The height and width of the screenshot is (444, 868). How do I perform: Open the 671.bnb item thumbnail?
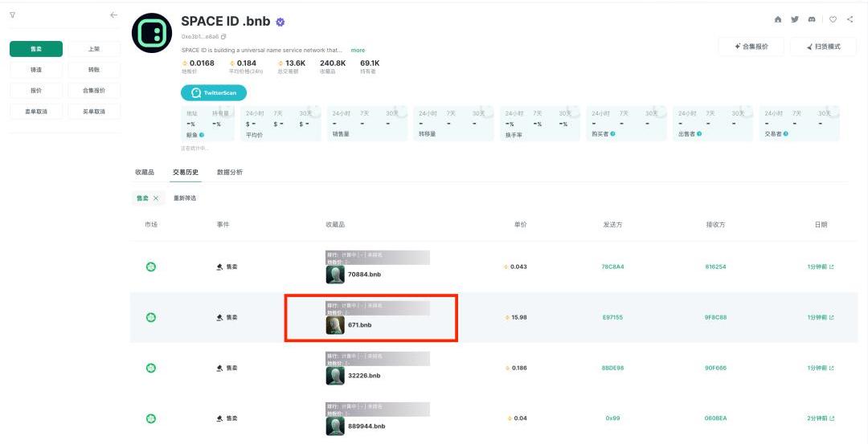(335, 325)
